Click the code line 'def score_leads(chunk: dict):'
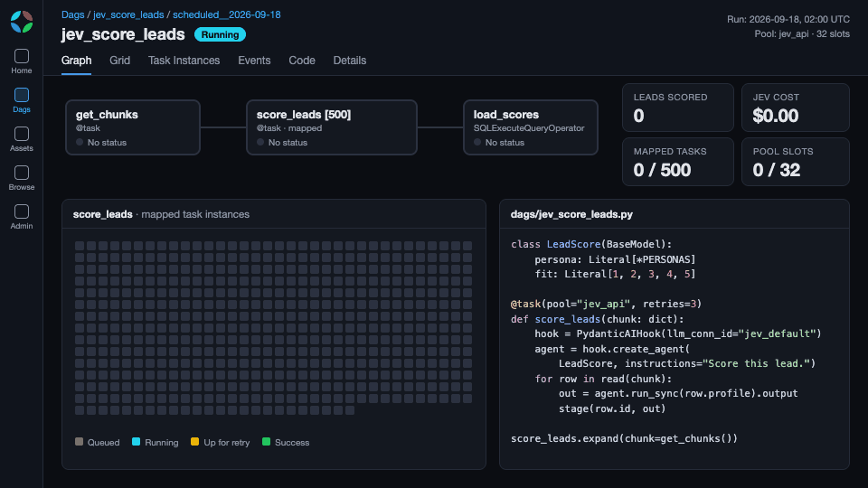The width and height of the screenshot is (868, 488). (598, 319)
